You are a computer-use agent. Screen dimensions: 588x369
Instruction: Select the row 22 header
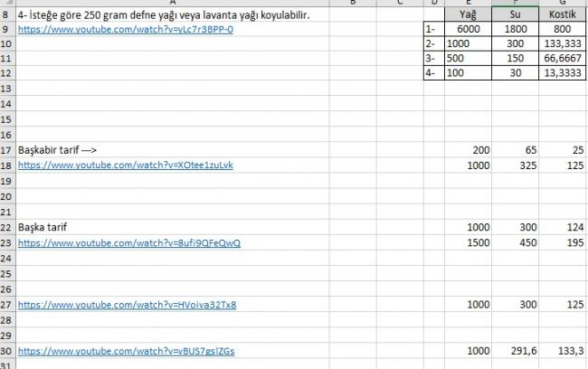(x=7, y=227)
